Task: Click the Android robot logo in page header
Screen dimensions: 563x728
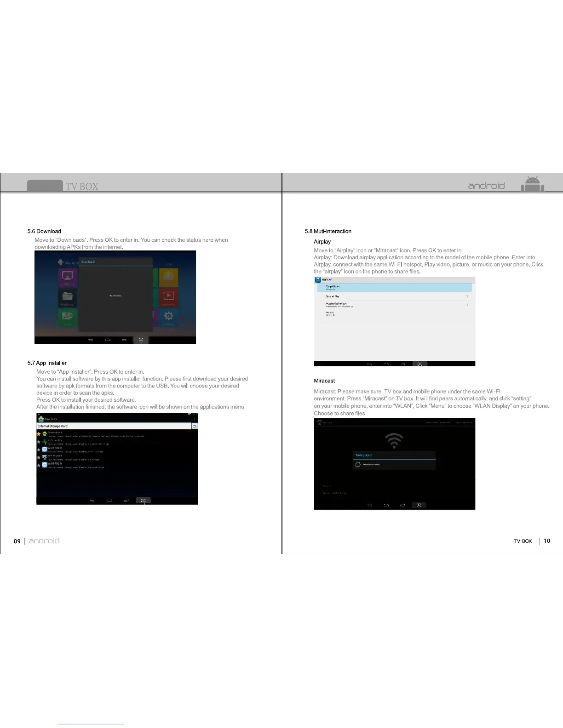Action: [533, 184]
